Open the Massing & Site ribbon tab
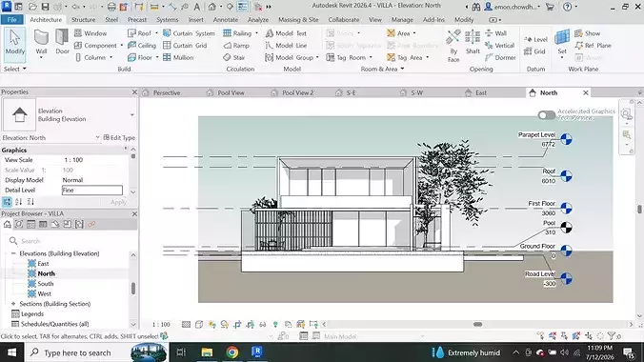Viewport: 644px width, 362px height. point(298,19)
